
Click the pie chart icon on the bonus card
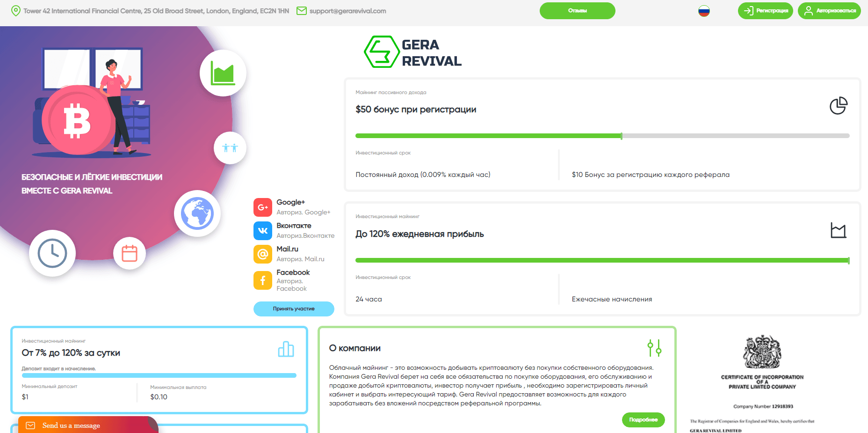tap(839, 106)
